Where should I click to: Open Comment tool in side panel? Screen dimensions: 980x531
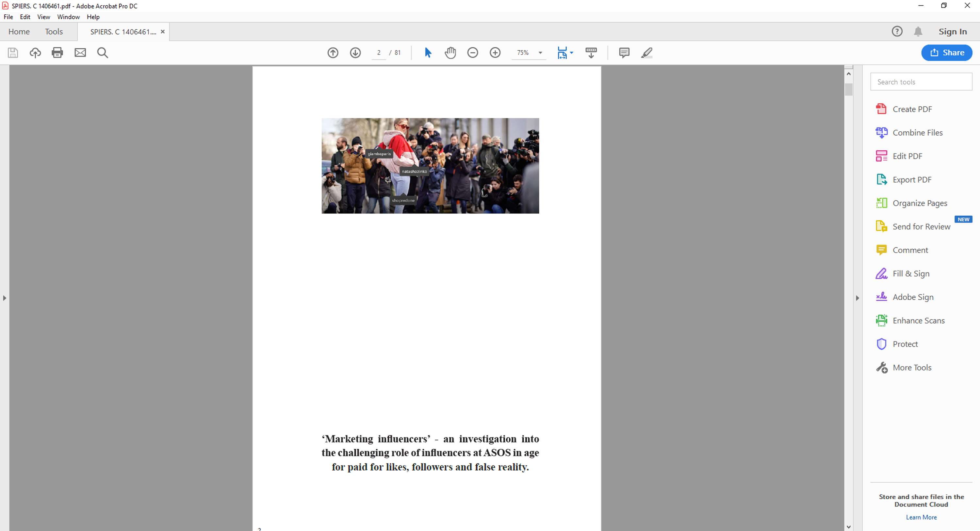tap(902, 250)
